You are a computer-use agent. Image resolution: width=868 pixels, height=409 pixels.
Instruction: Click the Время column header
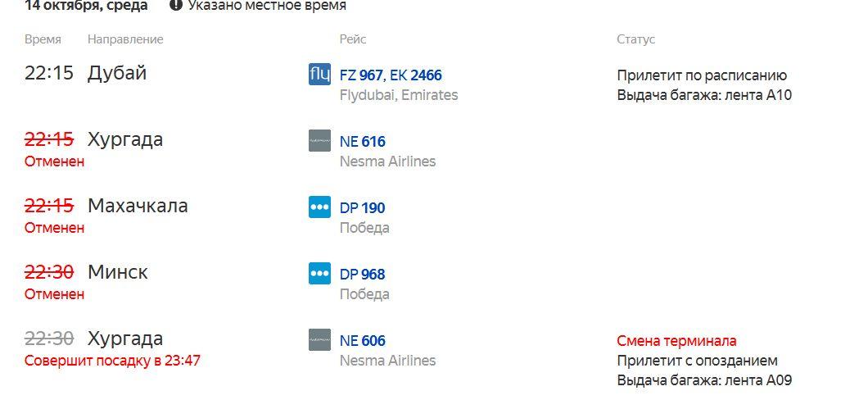(43, 39)
